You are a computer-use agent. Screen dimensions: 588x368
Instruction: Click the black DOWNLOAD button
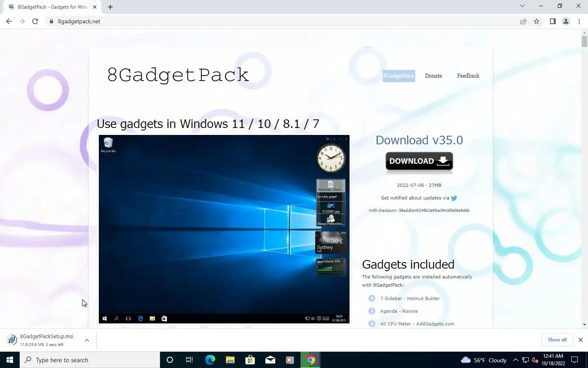pyautogui.click(x=419, y=161)
